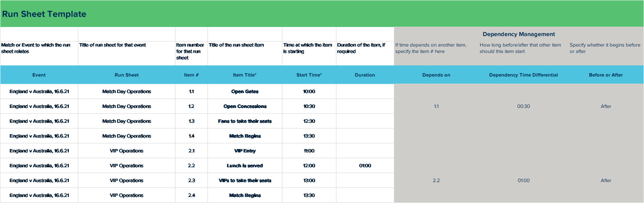Select description 'Title of the run sheet item'
The height and width of the screenshot is (203, 644).
pos(236,45)
